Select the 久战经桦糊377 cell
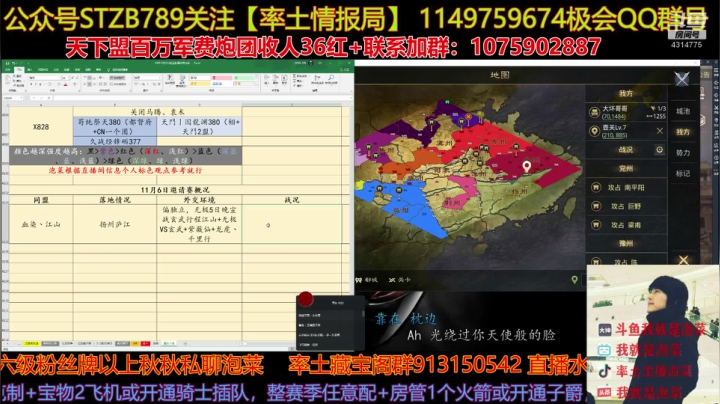Screen dimensions: 720x404 coord(115,141)
